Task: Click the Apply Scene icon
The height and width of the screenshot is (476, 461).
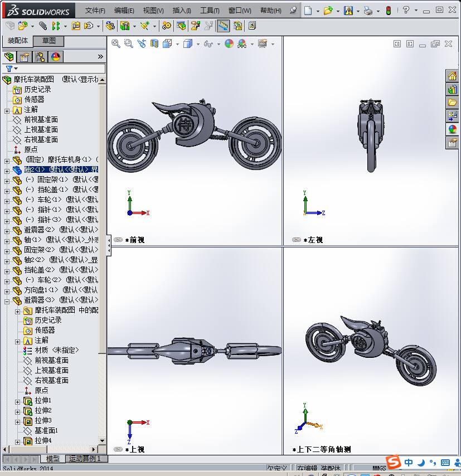Action: tap(242, 43)
